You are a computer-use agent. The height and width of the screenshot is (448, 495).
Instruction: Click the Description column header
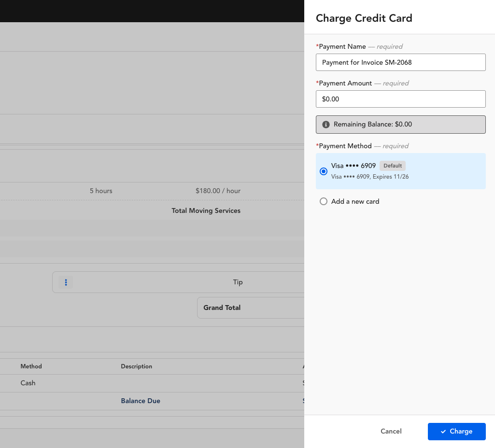click(x=136, y=366)
